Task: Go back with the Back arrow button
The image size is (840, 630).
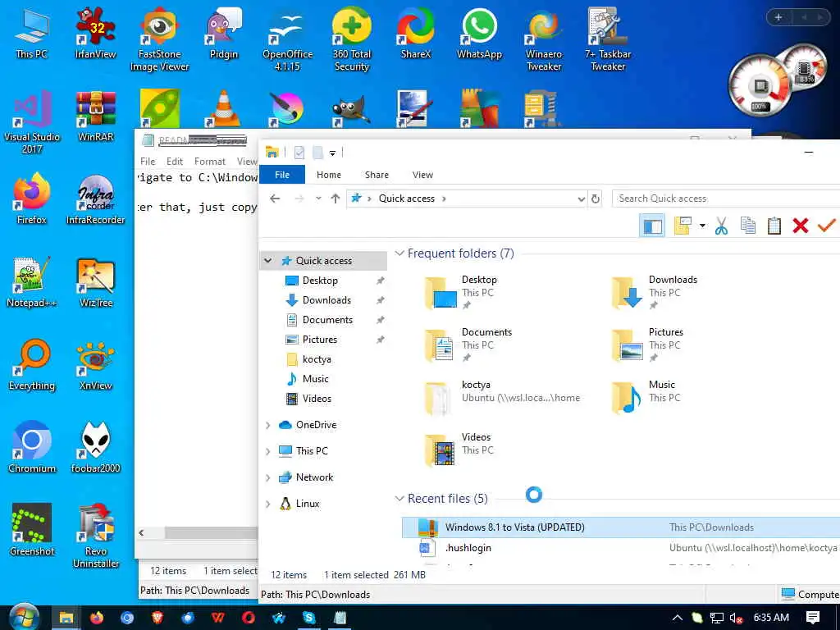Action: click(275, 199)
